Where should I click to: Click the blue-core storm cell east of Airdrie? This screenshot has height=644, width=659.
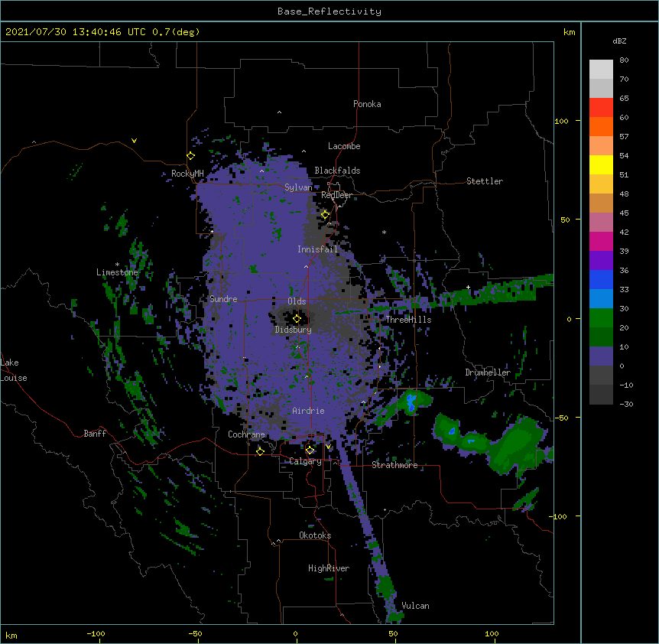411,402
